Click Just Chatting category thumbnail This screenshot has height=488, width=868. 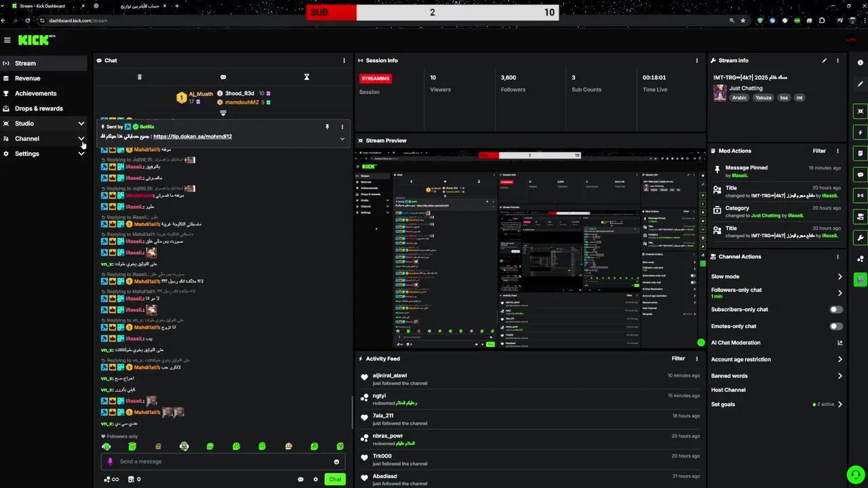pos(719,93)
